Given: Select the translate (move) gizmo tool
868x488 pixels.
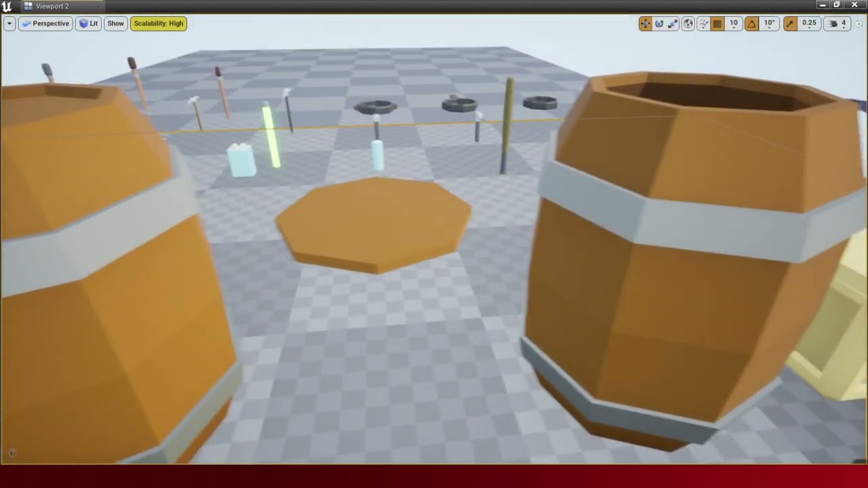Looking at the screenshot, I should click(645, 24).
